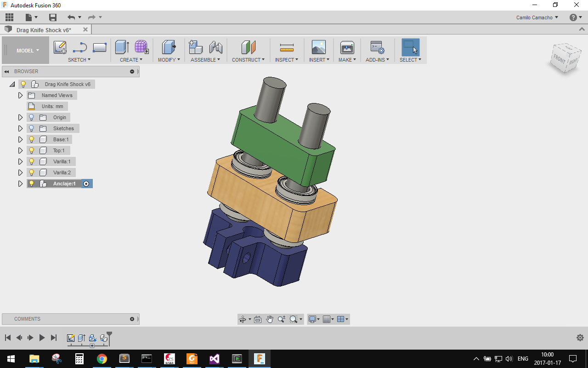
Task: Click the 3D Print make icon
Action: [x=347, y=47]
